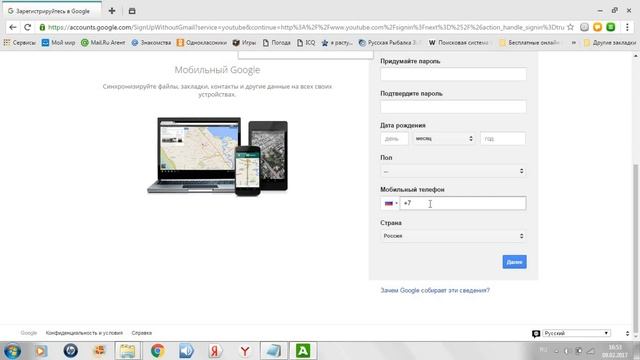Click the feedback speech bubble icon in footer
This screenshot has width=640, height=360.
point(536,333)
